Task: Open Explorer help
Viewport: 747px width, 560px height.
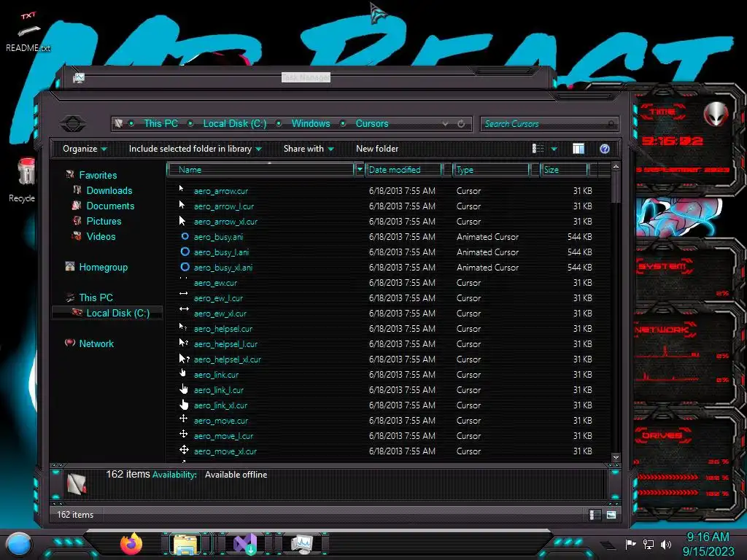Action: pyautogui.click(x=605, y=149)
